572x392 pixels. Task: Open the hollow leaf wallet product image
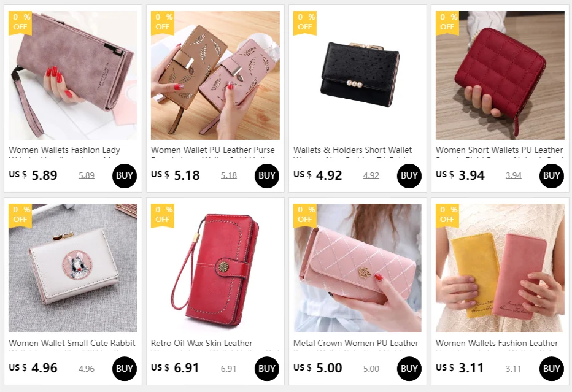pos(215,75)
